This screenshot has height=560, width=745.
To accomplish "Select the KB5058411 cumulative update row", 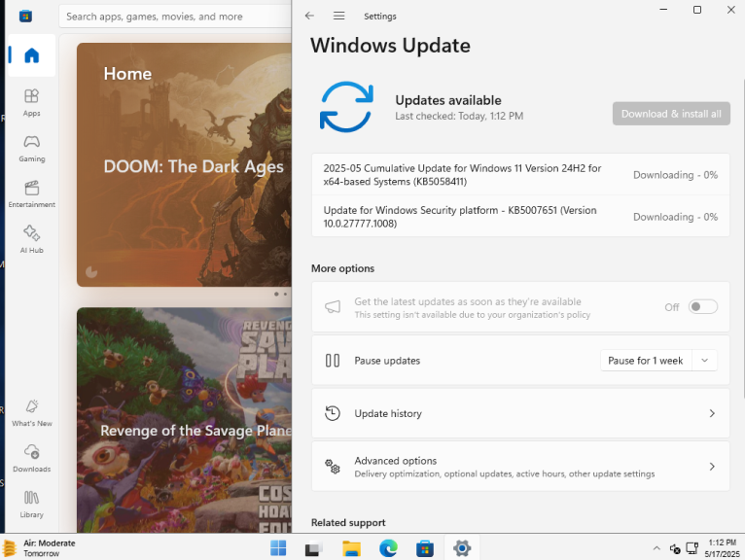I will [x=520, y=175].
